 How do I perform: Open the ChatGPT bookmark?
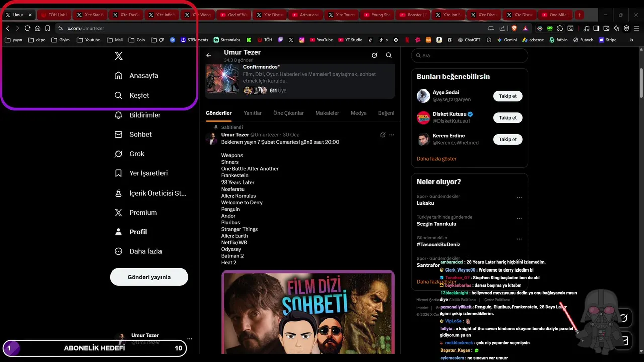click(x=469, y=40)
